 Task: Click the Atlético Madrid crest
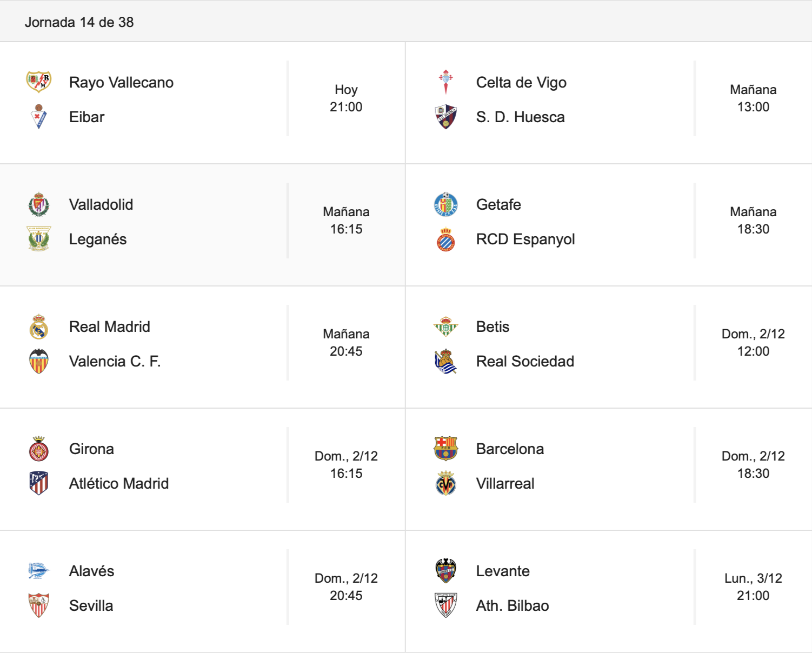coord(39,483)
